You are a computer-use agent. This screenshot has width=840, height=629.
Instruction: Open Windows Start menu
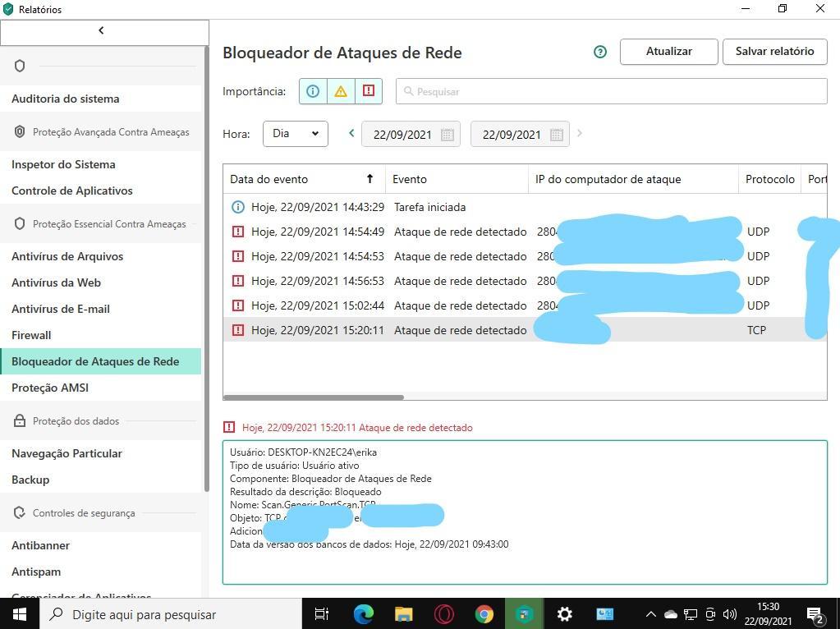pyautogui.click(x=19, y=614)
